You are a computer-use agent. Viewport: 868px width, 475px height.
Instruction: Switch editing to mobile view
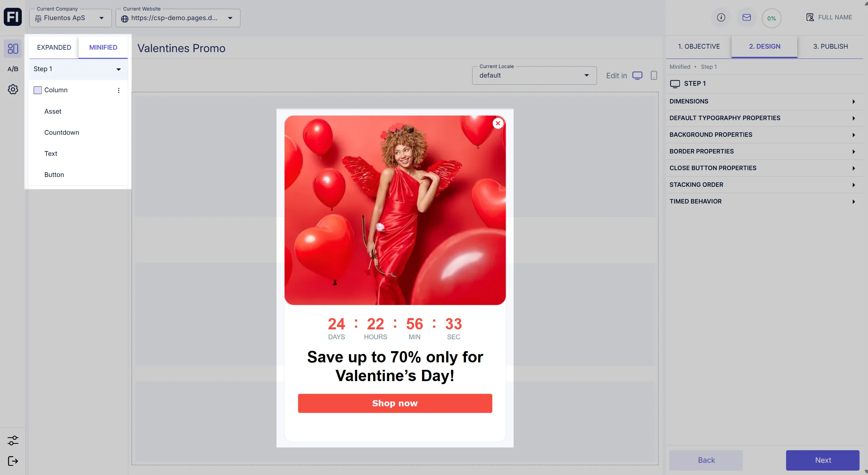[653, 75]
